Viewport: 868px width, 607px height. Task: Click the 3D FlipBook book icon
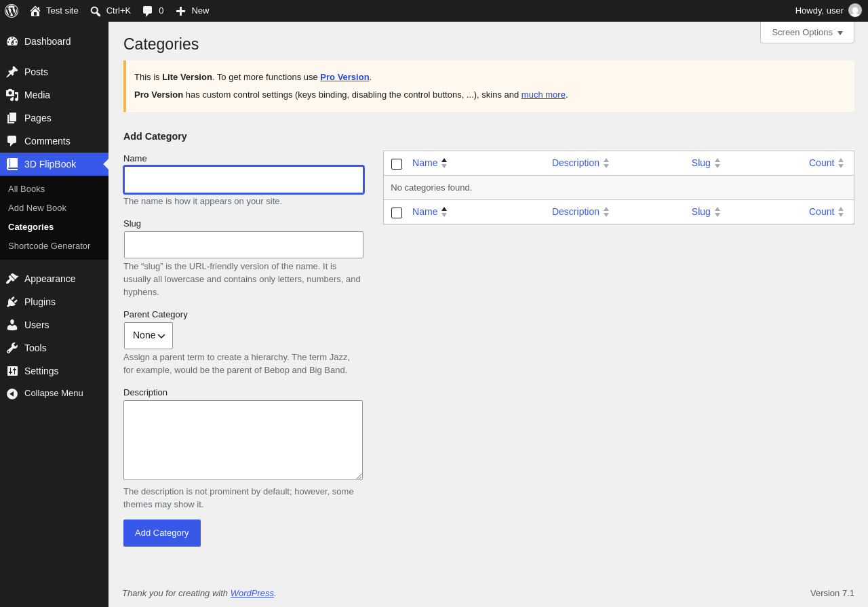point(12,164)
